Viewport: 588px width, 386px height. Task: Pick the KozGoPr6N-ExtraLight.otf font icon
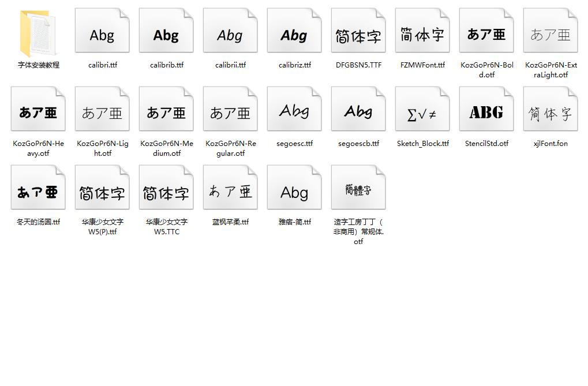550,31
